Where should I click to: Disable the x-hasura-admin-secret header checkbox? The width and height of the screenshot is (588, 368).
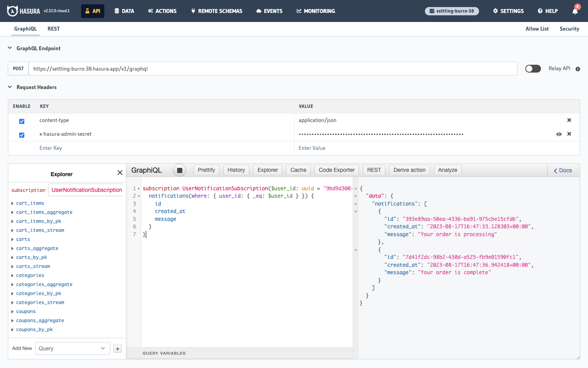pyautogui.click(x=22, y=135)
